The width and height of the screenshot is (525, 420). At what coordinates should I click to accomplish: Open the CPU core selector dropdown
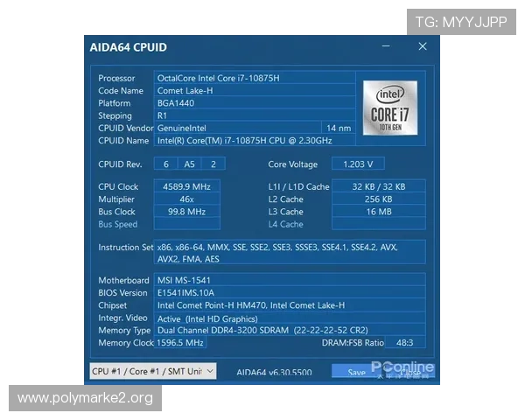(x=152, y=371)
